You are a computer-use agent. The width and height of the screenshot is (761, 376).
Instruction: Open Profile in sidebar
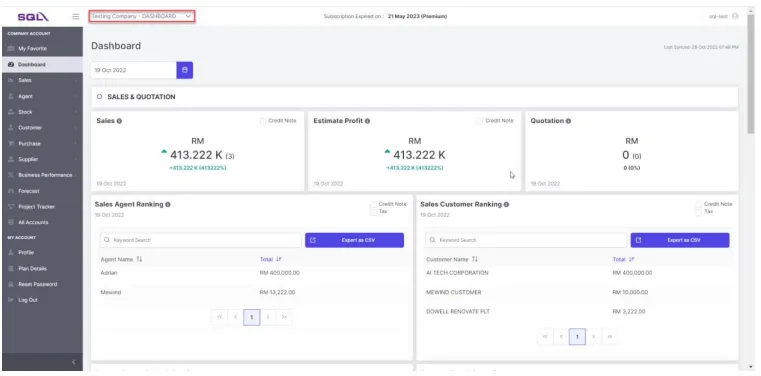tap(42, 253)
